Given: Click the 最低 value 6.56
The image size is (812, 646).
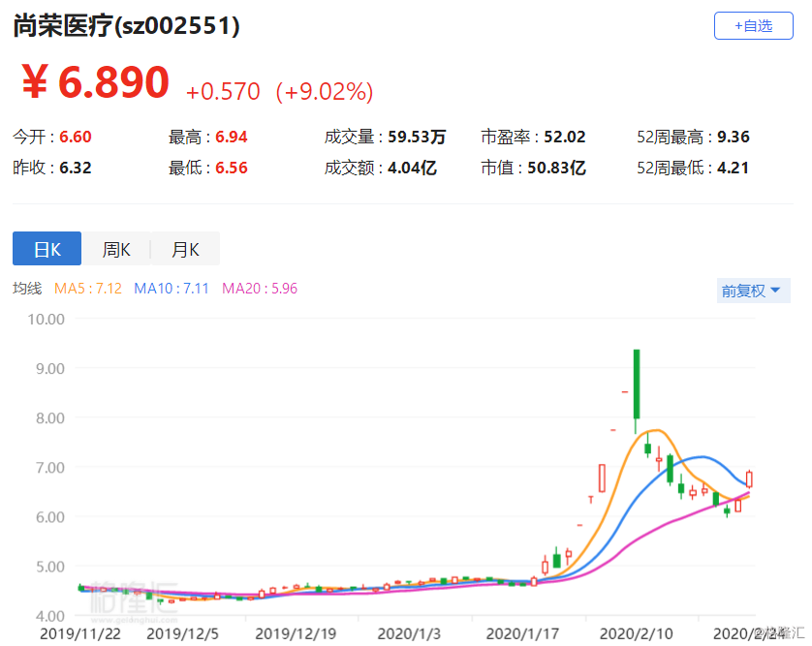Looking at the screenshot, I should tap(231, 168).
